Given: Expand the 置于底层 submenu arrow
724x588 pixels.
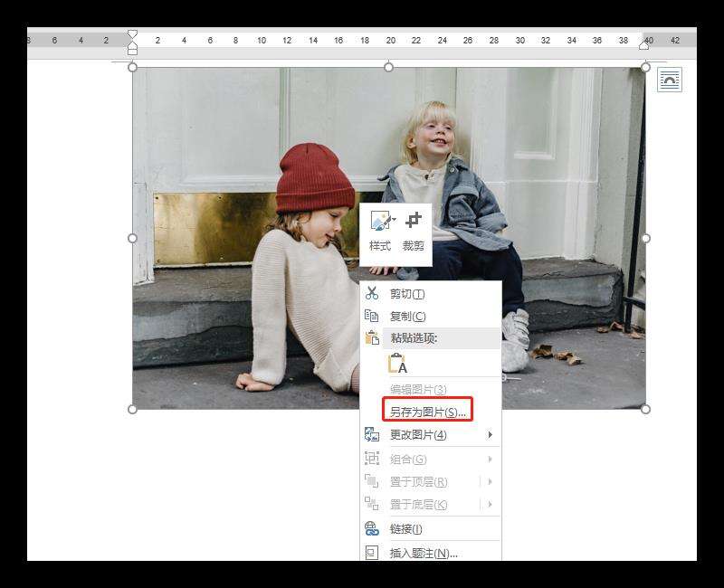Looking at the screenshot, I should [x=490, y=505].
